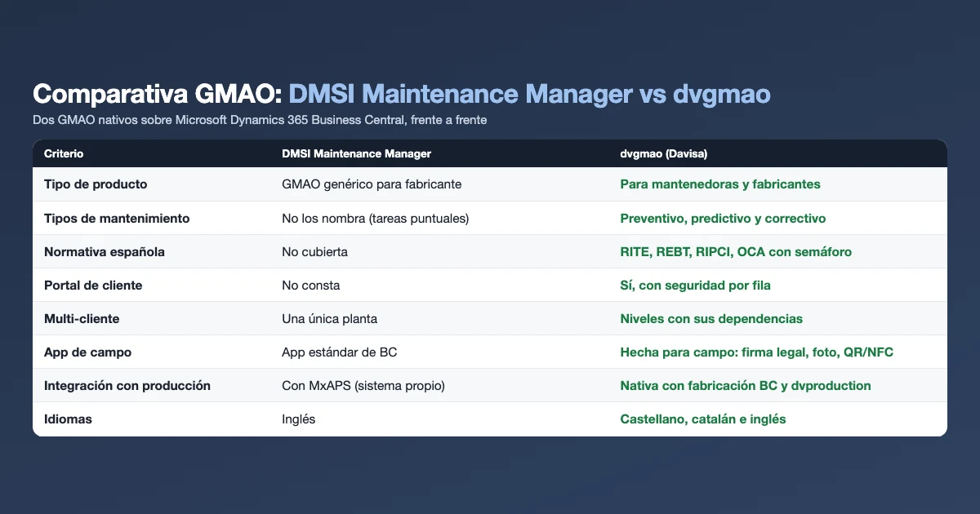The width and height of the screenshot is (980, 514).
Task: Select the 'Portal de cliente' row label
Action: (93, 285)
